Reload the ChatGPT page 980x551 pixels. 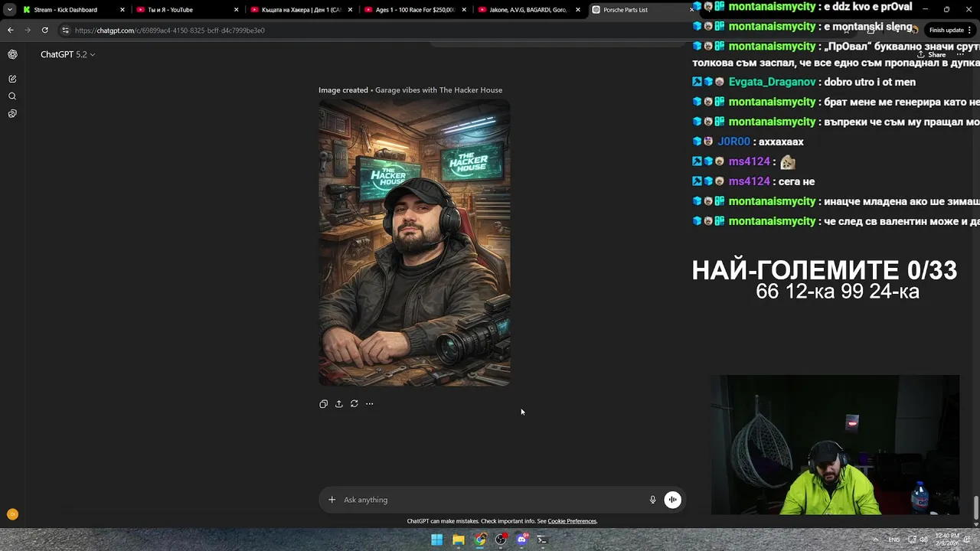45,30
